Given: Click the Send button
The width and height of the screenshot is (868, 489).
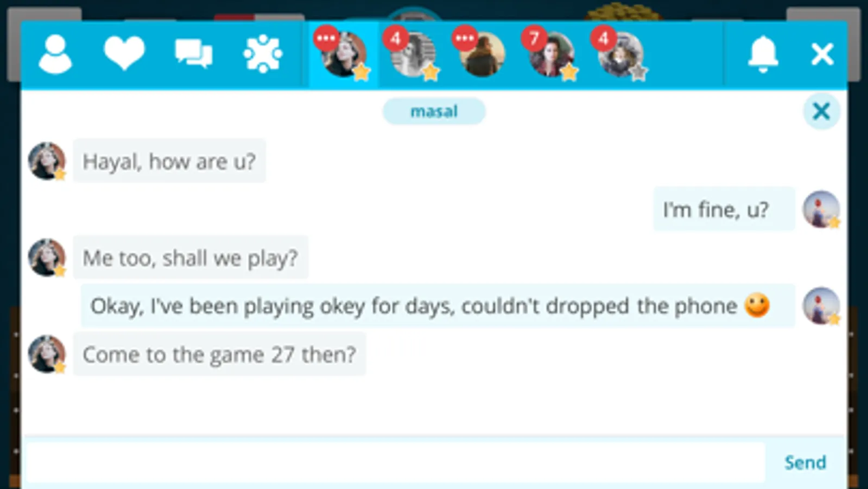Looking at the screenshot, I should pyautogui.click(x=805, y=462).
